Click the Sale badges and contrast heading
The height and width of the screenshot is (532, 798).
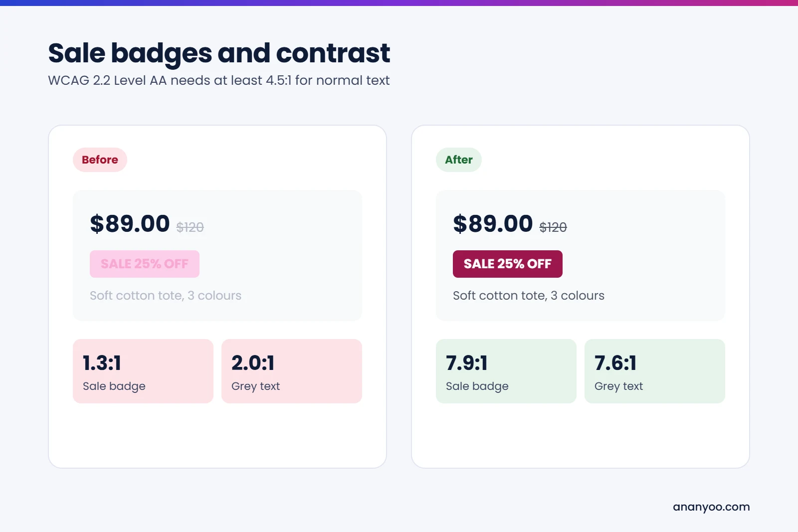click(219, 53)
